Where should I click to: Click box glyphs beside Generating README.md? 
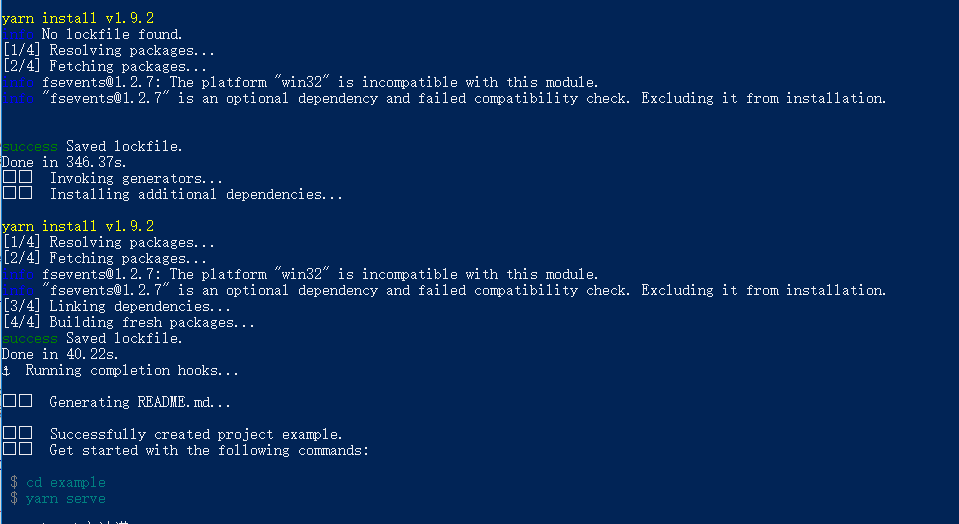click(17, 402)
